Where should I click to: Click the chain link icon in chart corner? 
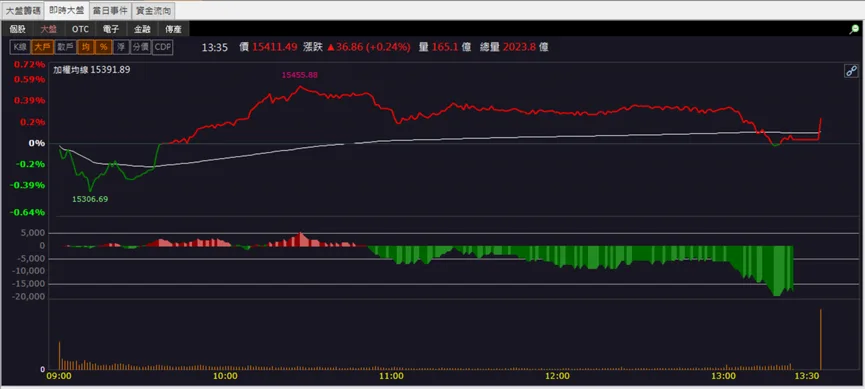coord(851,71)
